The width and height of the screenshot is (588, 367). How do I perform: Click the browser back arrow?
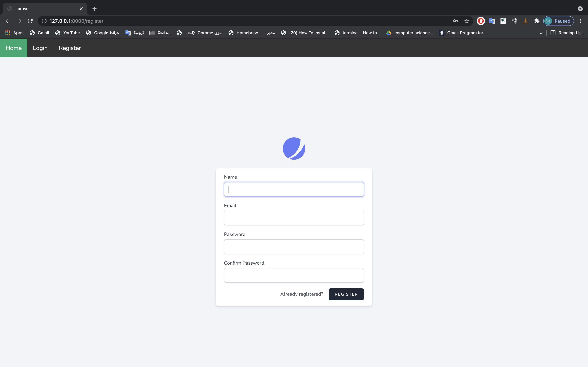(x=8, y=21)
